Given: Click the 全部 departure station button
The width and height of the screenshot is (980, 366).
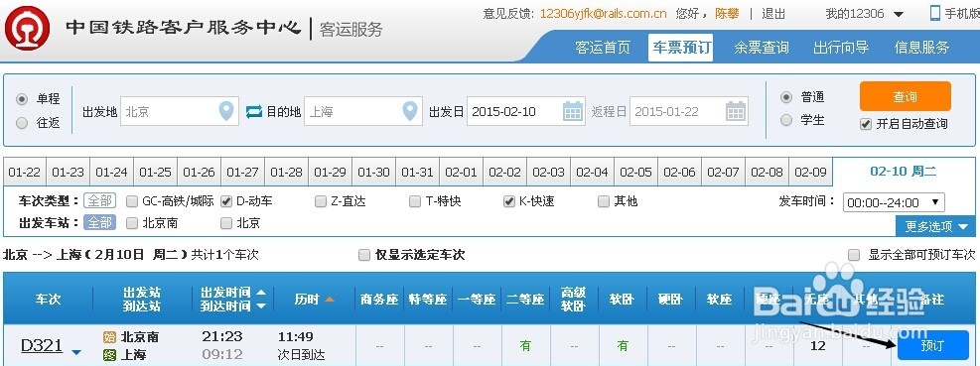Looking at the screenshot, I should pyautogui.click(x=100, y=222).
